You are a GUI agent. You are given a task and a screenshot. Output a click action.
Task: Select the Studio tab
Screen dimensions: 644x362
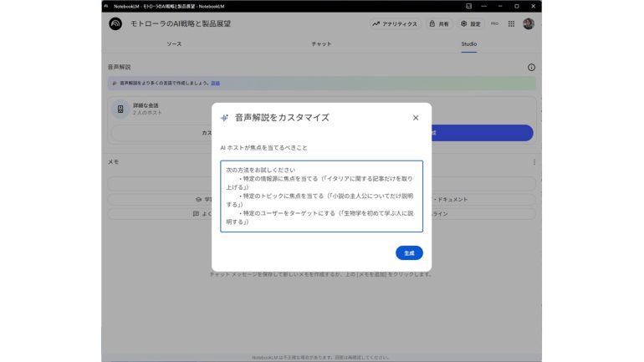pos(468,44)
